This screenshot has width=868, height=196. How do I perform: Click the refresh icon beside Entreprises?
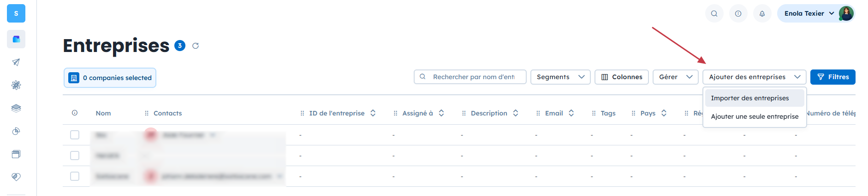click(x=196, y=46)
